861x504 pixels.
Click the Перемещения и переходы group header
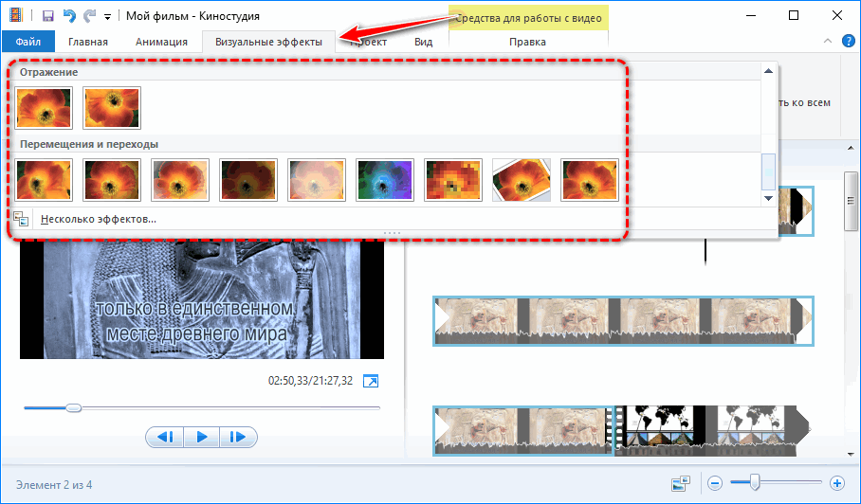(x=89, y=144)
